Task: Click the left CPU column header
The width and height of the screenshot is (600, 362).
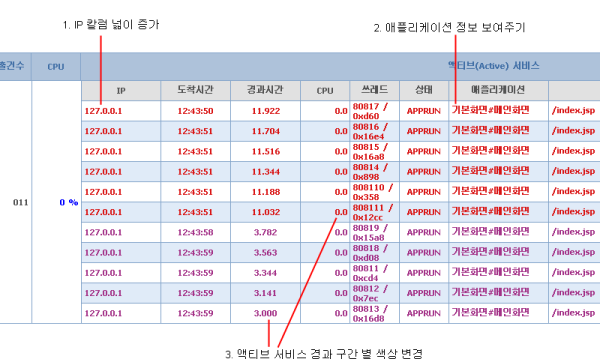Action: pos(56,67)
